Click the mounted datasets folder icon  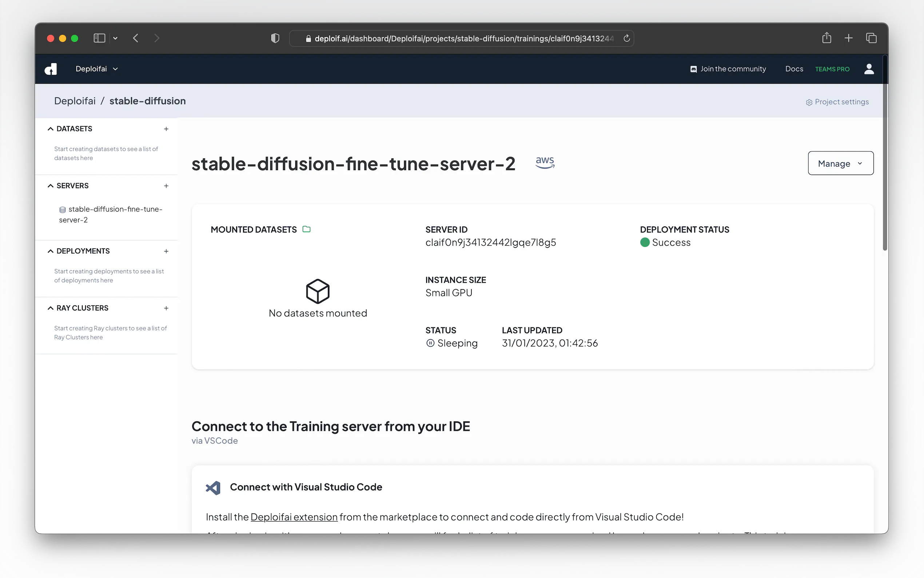click(x=306, y=229)
